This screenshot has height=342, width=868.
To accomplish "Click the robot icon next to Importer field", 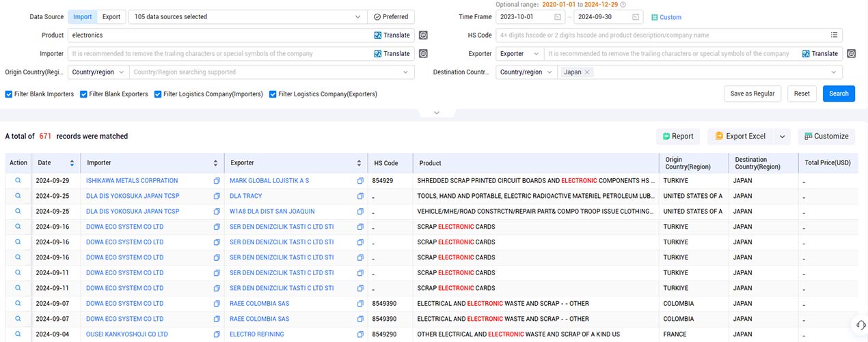I will click(423, 53).
